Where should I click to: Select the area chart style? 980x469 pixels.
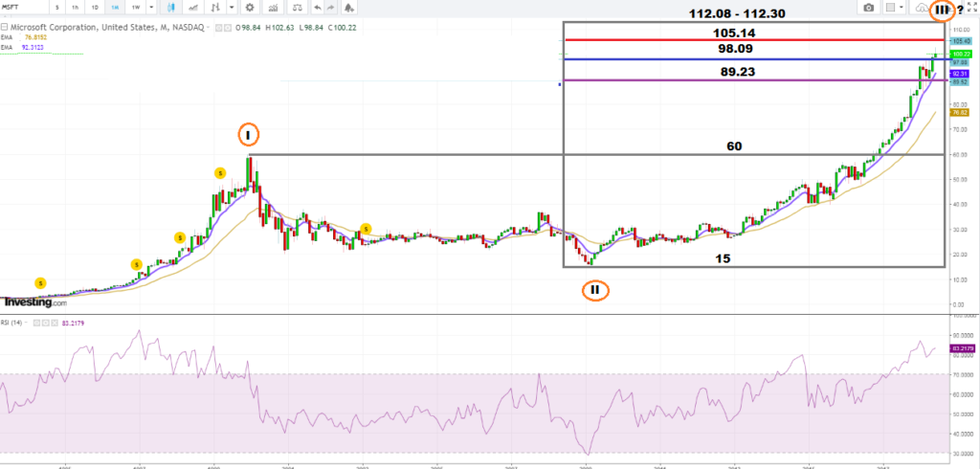[194, 8]
